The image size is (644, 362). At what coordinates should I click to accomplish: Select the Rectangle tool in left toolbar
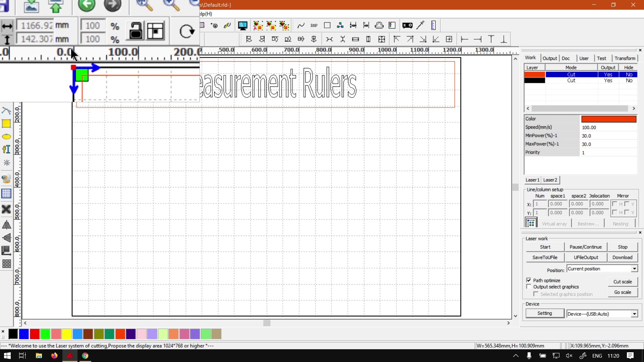6,124
